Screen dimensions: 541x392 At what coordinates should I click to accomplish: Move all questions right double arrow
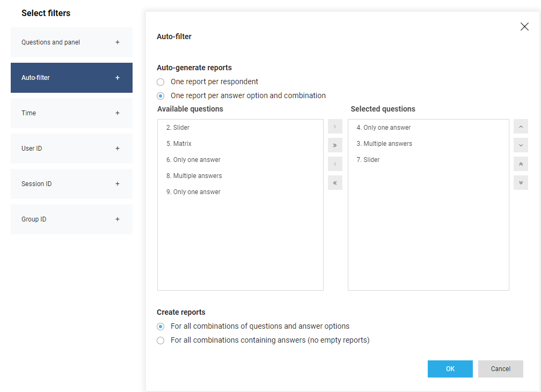coord(335,145)
